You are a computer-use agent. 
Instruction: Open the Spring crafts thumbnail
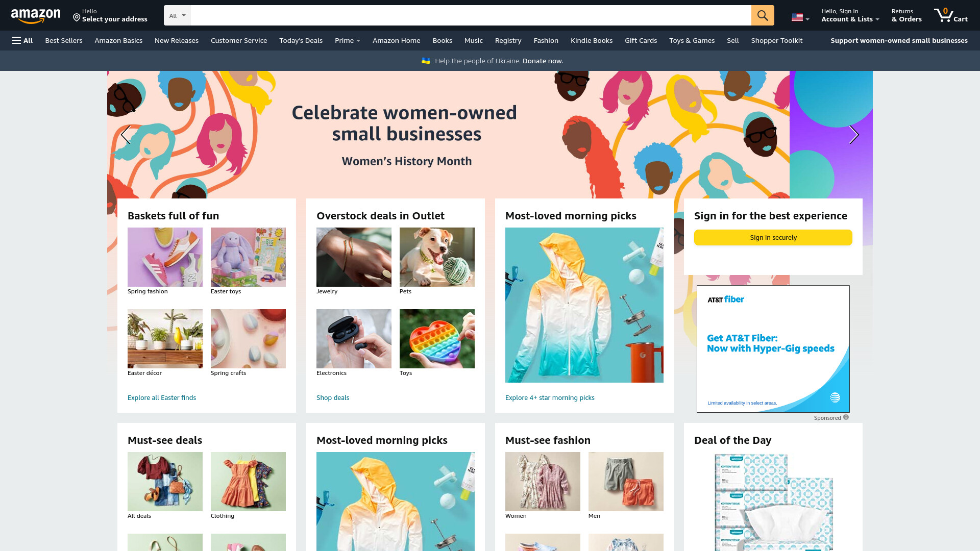pos(248,339)
